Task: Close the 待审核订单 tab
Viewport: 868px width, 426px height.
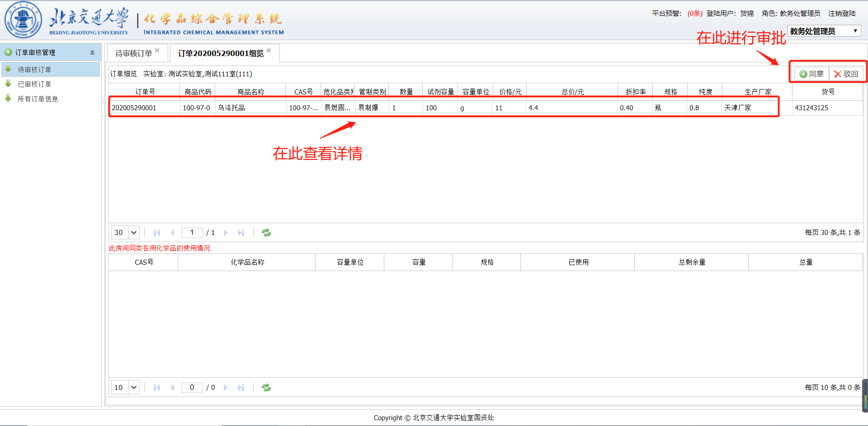Action: [157, 51]
